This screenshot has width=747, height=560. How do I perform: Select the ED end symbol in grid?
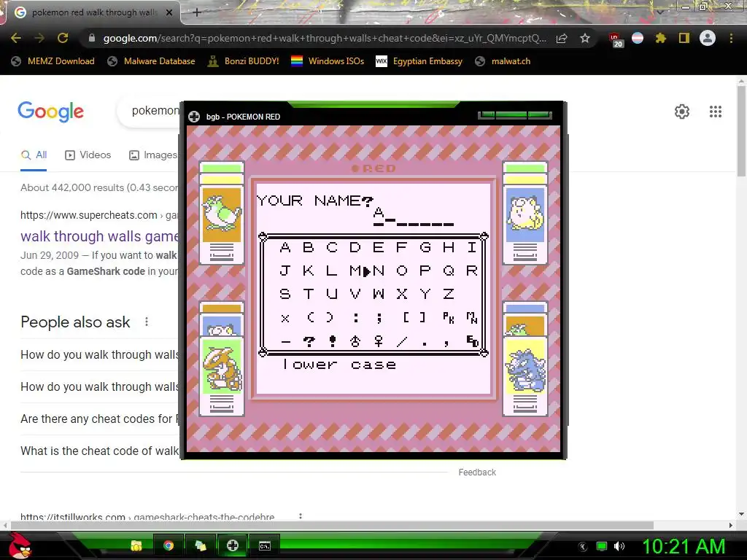click(x=472, y=341)
